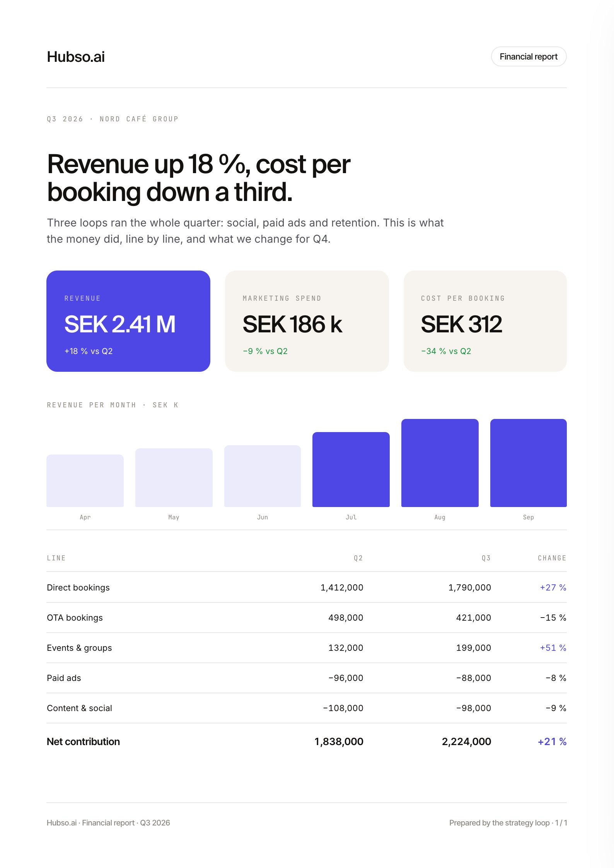
Task: Click the 'Direct bookings' row label
Action: (x=78, y=587)
